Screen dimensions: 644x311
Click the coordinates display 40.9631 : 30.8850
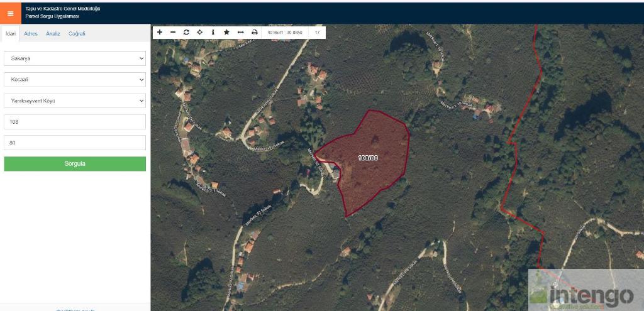click(285, 32)
